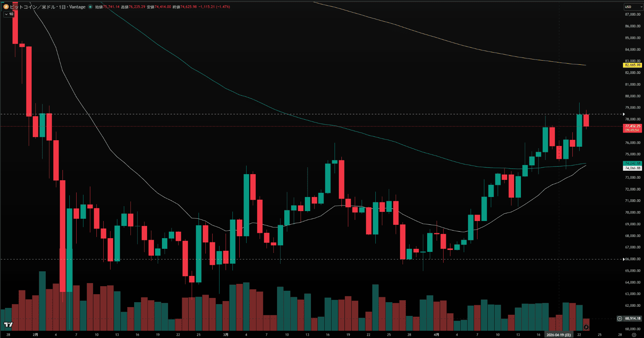644x338 pixels.
Task: Click the 3月 marker on the time axis
Action: 226,335
